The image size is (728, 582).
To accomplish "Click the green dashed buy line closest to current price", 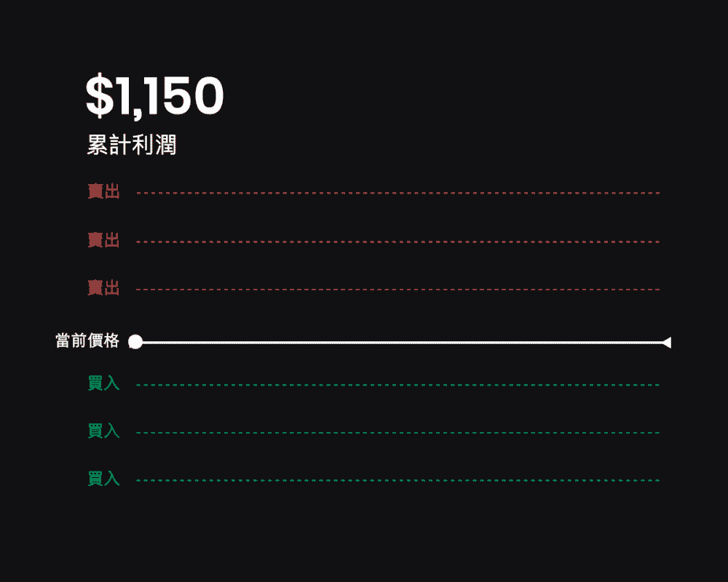I will pyautogui.click(x=398, y=386).
